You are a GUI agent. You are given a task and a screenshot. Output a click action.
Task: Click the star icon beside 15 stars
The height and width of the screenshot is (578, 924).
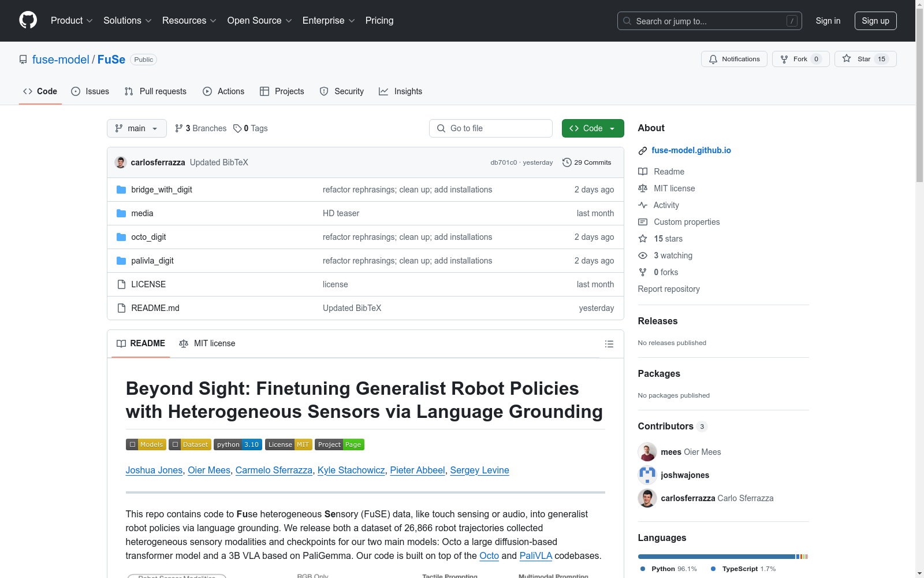coord(643,239)
